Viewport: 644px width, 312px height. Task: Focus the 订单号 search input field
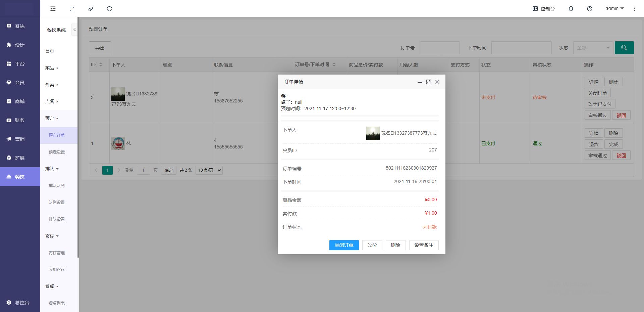click(x=439, y=48)
